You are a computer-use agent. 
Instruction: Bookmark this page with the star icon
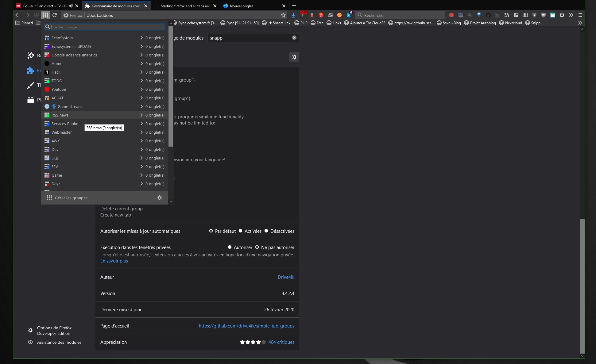[283, 15]
